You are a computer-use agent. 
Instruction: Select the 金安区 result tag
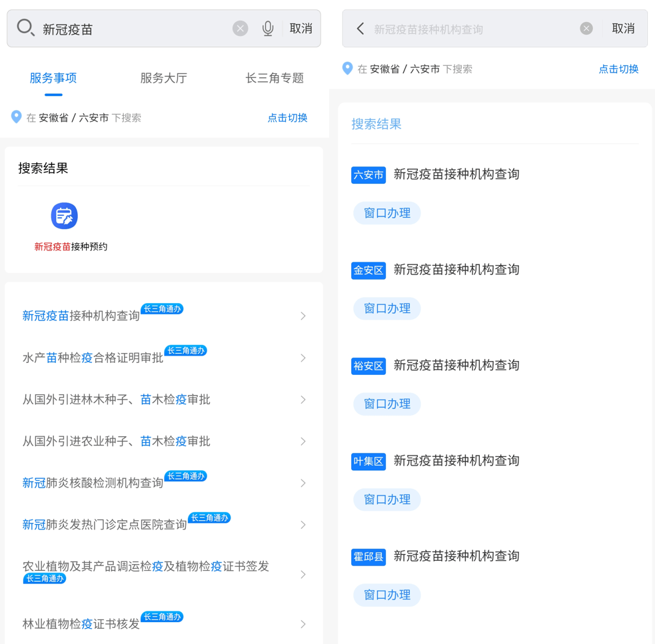[x=368, y=270]
